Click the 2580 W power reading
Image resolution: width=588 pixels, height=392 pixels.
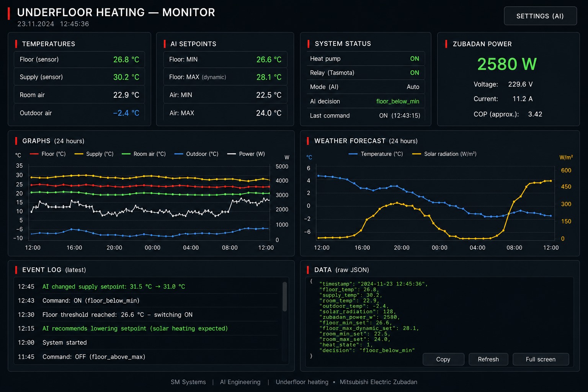click(507, 64)
